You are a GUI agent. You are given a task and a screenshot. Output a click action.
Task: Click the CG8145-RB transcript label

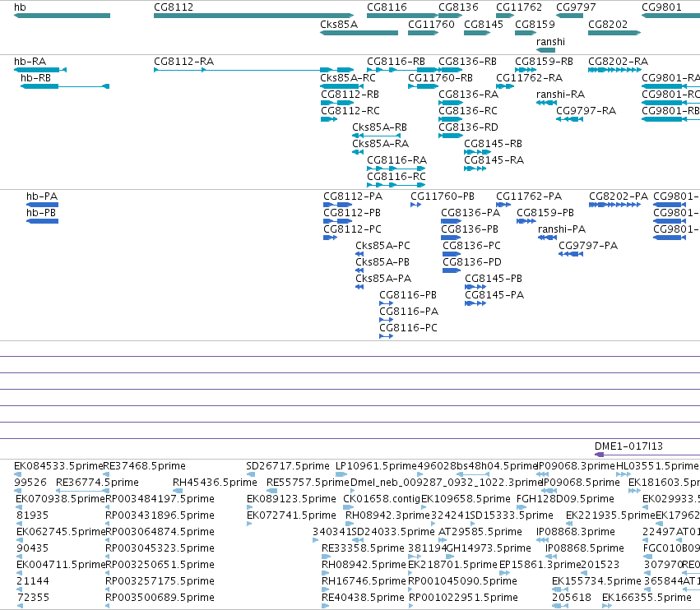click(493, 144)
